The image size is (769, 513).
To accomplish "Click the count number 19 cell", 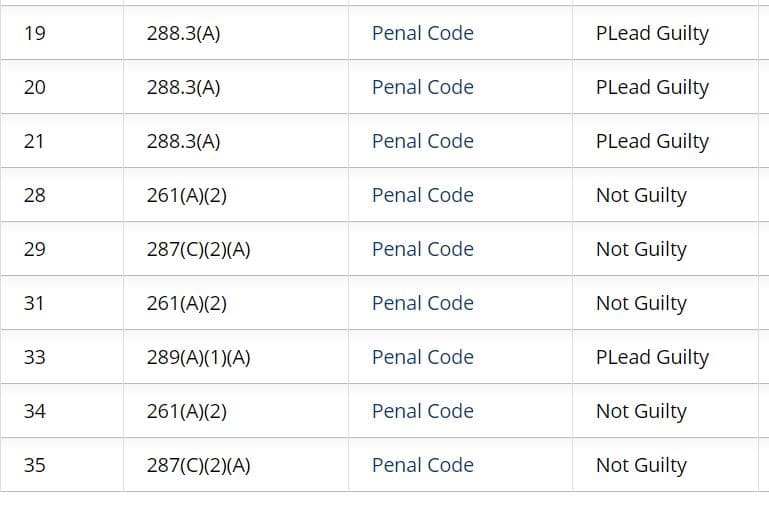I will point(35,33).
